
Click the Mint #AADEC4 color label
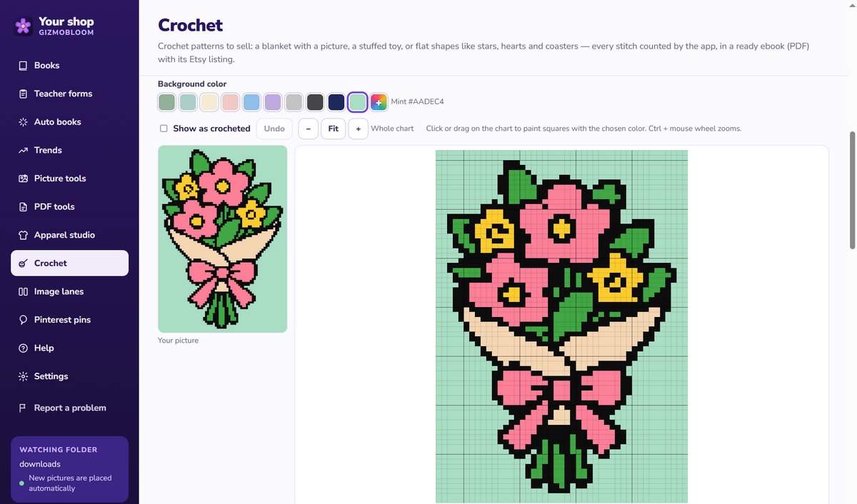click(417, 102)
